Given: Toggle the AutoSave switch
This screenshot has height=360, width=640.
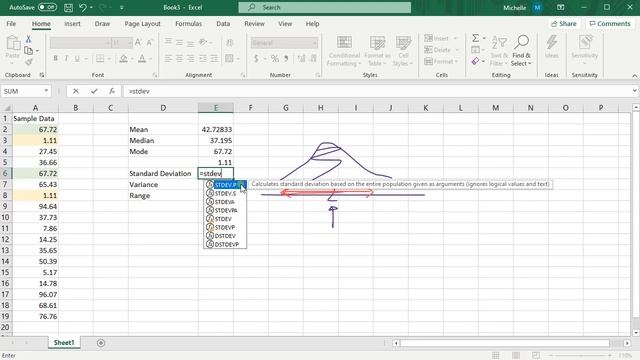Looking at the screenshot, I should (47, 7).
